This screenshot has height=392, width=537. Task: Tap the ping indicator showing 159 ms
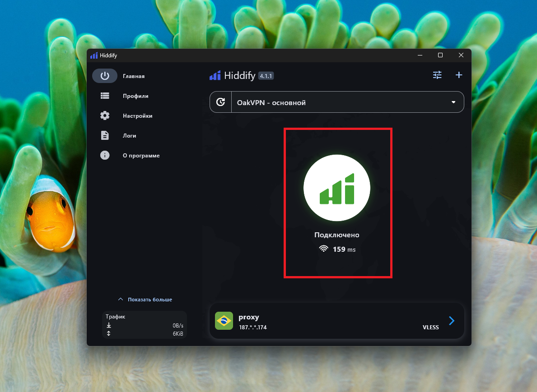[x=337, y=249]
